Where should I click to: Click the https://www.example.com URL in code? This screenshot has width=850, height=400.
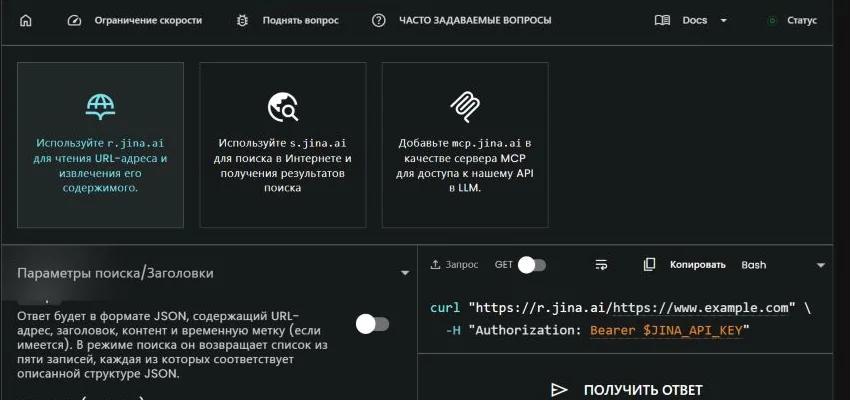coord(700,308)
